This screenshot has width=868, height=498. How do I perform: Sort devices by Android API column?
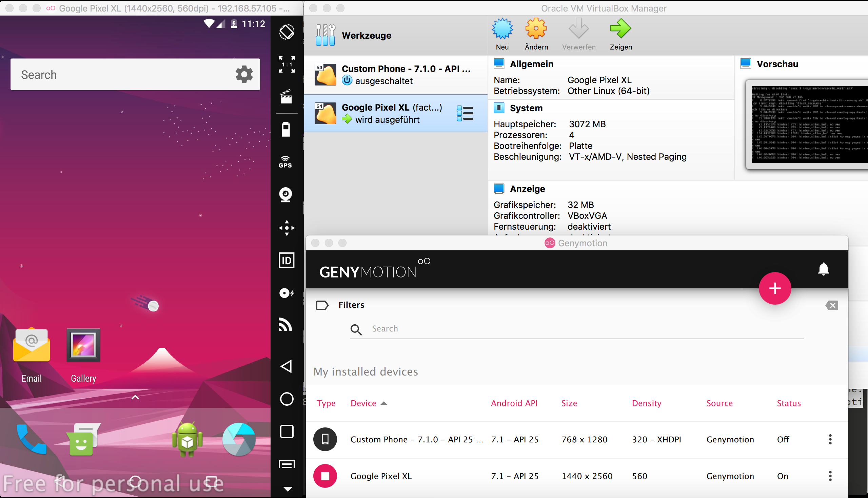point(514,403)
